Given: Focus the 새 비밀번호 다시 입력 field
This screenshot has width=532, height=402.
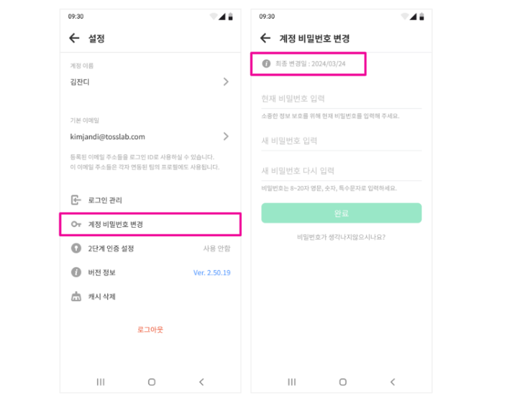Looking at the screenshot, I should point(341,171).
